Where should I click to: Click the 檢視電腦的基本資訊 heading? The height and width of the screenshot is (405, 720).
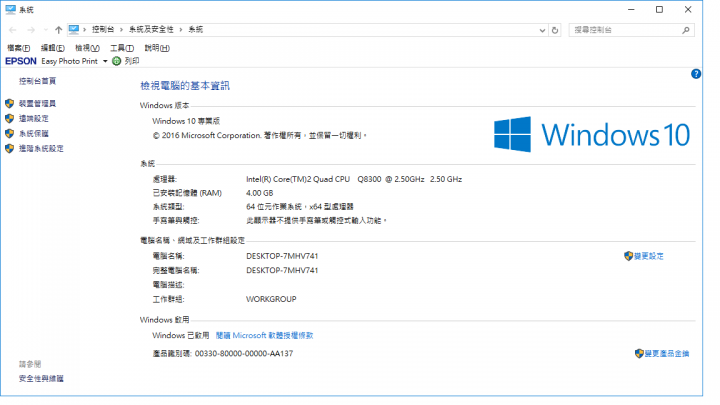coord(185,86)
